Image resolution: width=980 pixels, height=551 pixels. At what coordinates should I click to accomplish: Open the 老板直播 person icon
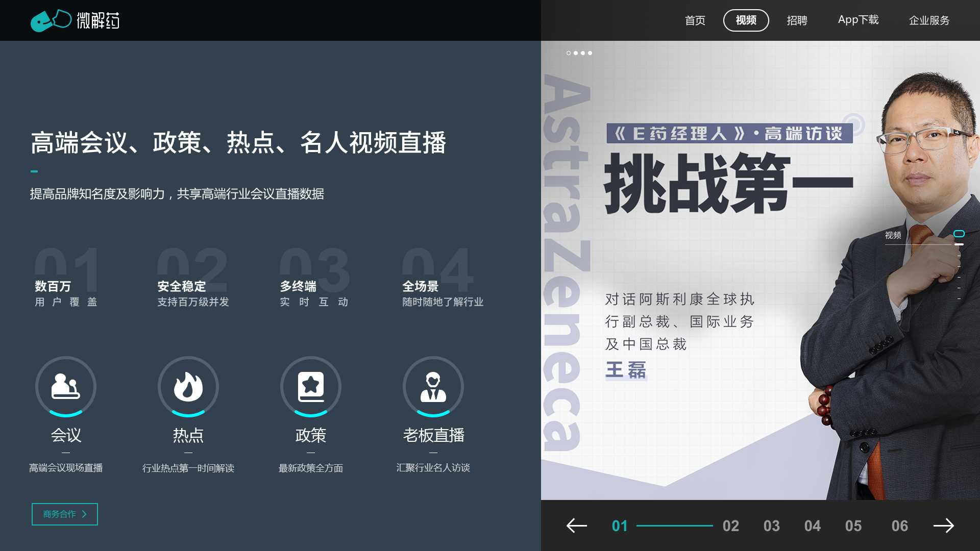click(433, 386)
